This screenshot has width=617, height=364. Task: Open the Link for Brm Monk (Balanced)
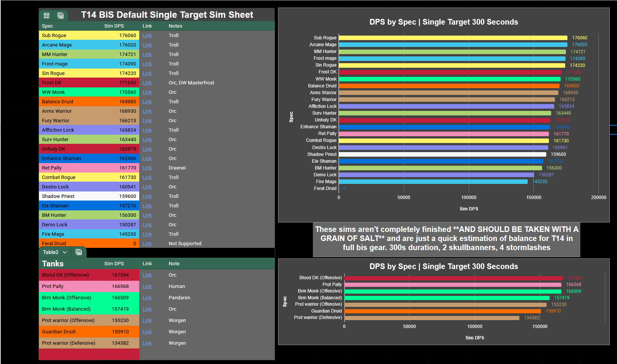click(x=147, y=309)
